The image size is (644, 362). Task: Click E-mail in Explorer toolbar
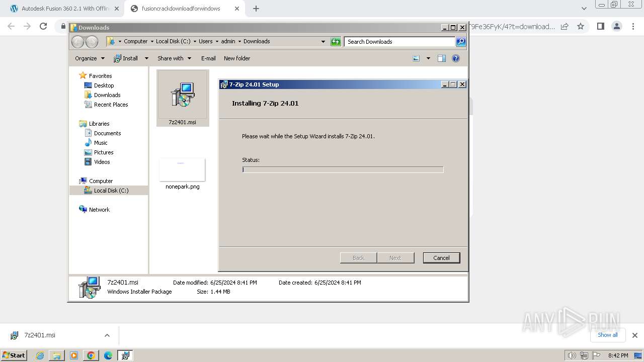(x=208, y=58)
